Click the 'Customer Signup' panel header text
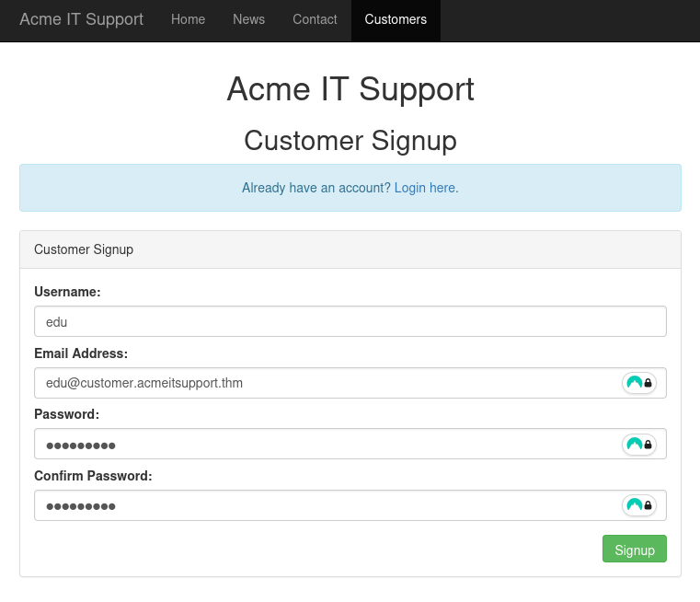Image resolution: width=700 pixels, height=602 pixels. pos(84,249)
